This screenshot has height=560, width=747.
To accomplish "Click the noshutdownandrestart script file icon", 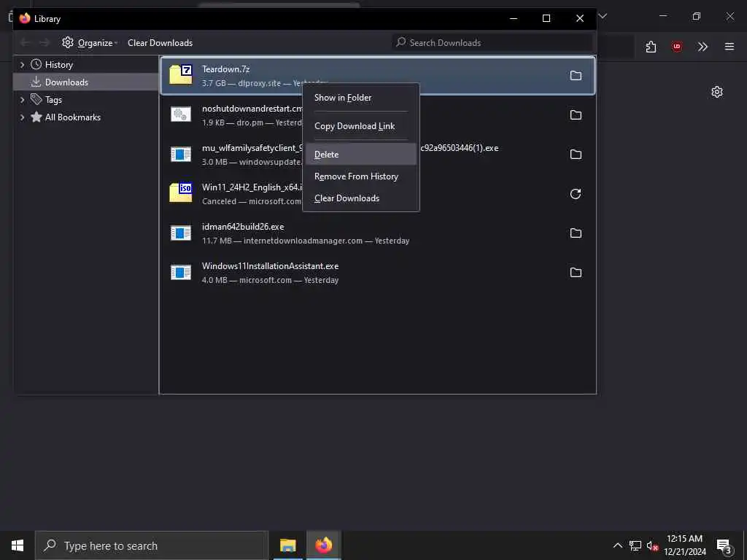I will pyautogui.click(x=181, y=114).
